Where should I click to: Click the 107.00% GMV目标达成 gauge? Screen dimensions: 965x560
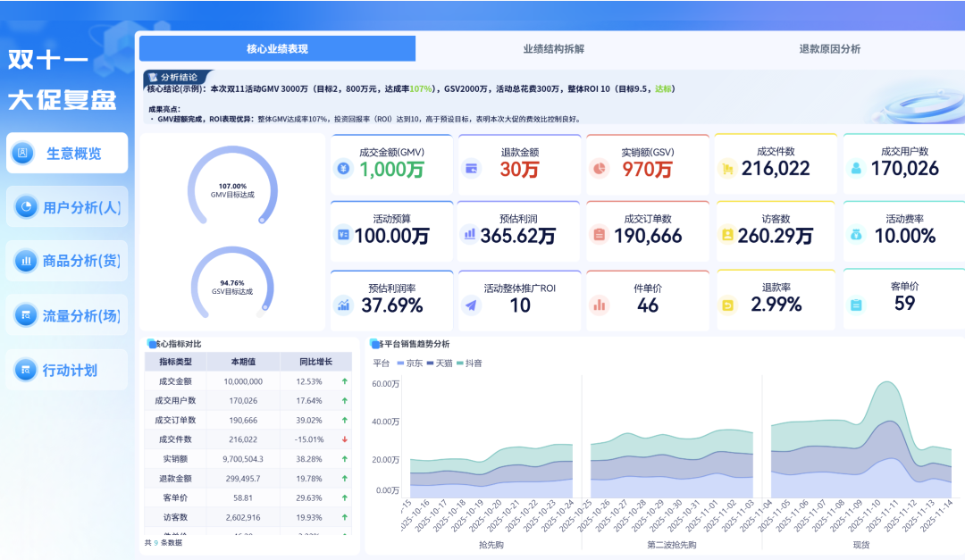tap(232, 188)
